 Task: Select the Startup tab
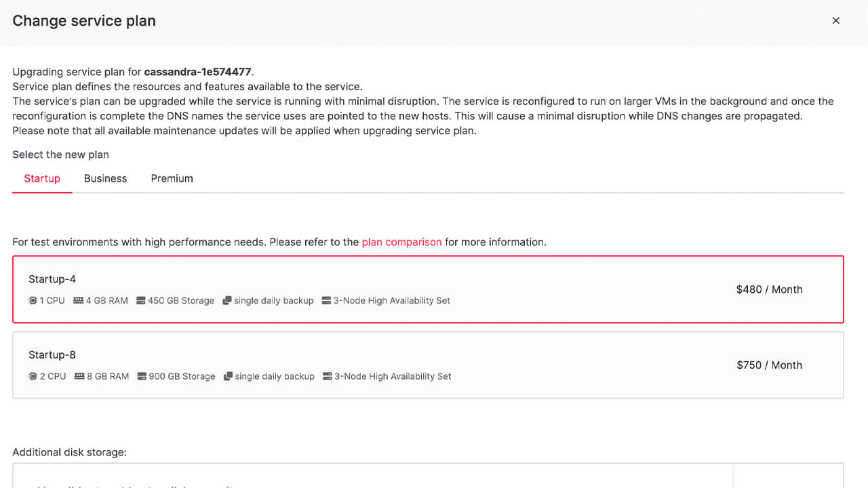tap(41, 178)
